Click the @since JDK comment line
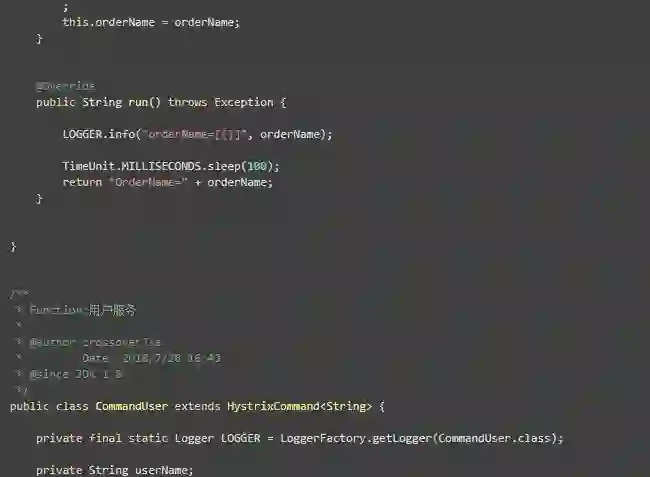The height and width of the screenshot is (477, 650). point(75,374)
